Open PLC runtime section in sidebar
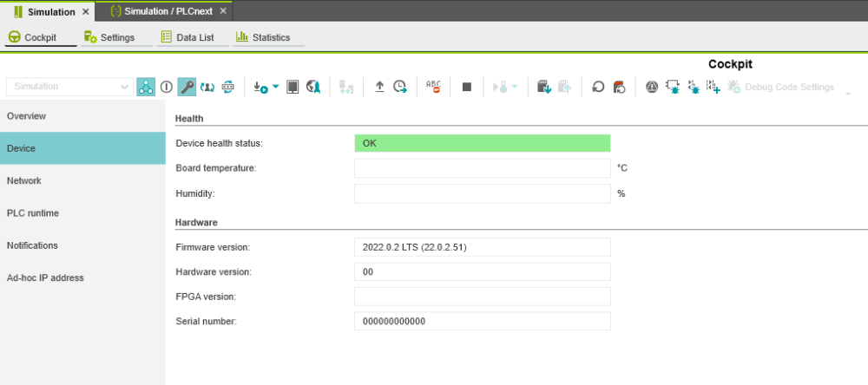The width and height of the screenshot is (868, 385). [x=32, y=213]
